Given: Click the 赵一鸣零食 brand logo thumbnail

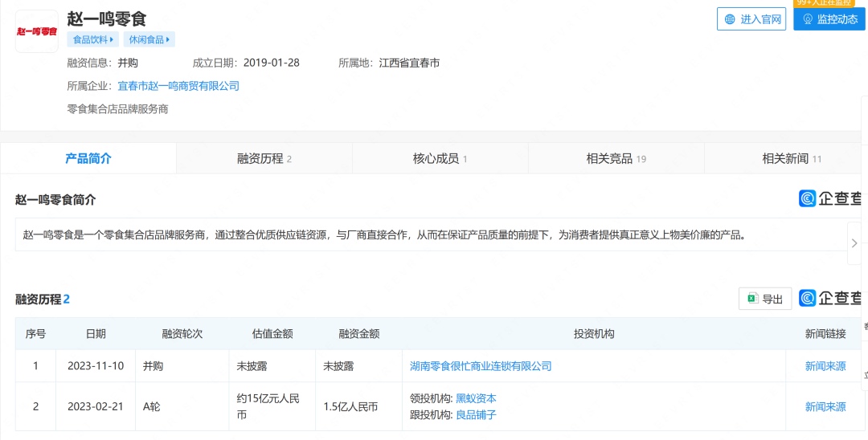Looking at the screenshot, I should click(x=36, y=31).
